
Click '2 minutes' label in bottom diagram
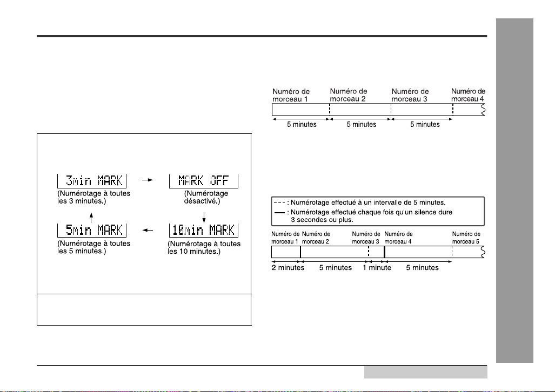[x=287, y=268]
